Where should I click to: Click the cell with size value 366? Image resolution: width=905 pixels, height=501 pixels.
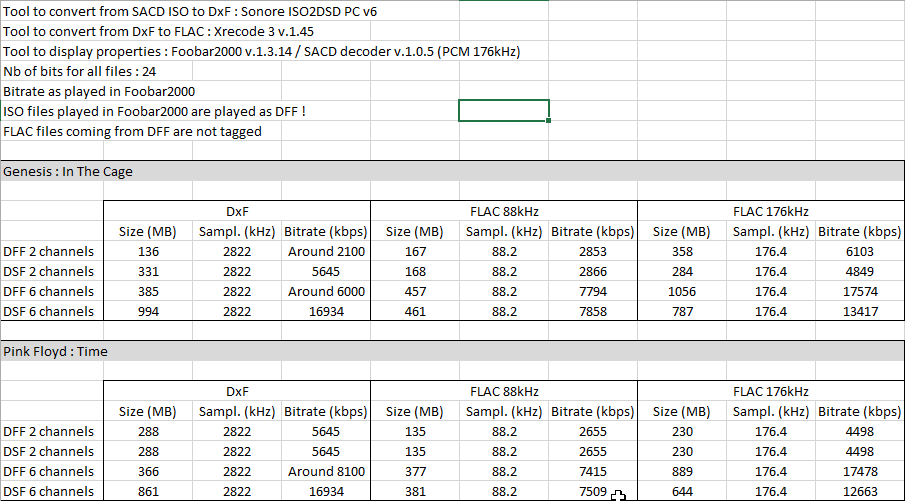point(148,472)
